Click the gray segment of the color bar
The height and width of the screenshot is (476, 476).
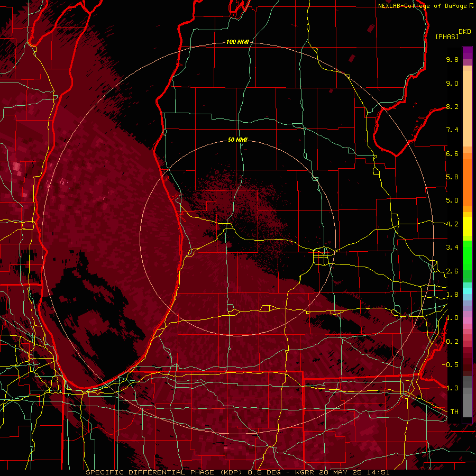click(x=467, y=398)
